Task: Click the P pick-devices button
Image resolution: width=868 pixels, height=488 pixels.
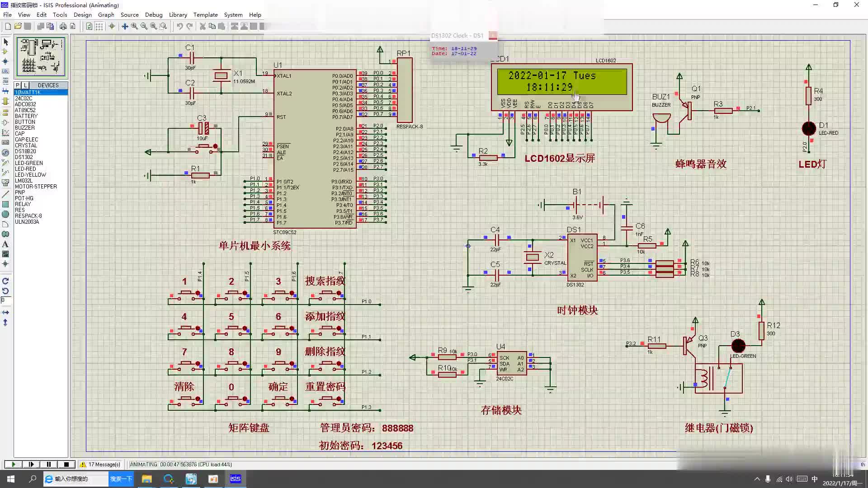Action: [18, 85]
